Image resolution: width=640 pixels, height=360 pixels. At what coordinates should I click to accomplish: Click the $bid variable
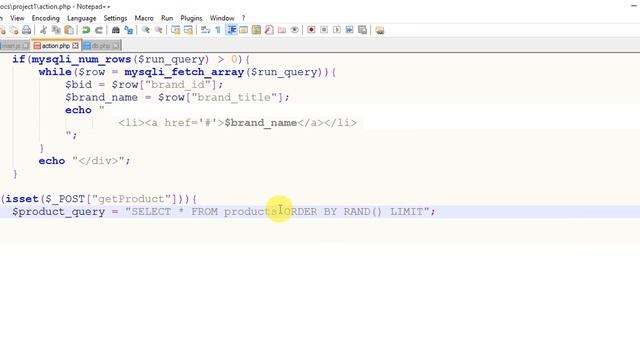click(x=78, y=85)
